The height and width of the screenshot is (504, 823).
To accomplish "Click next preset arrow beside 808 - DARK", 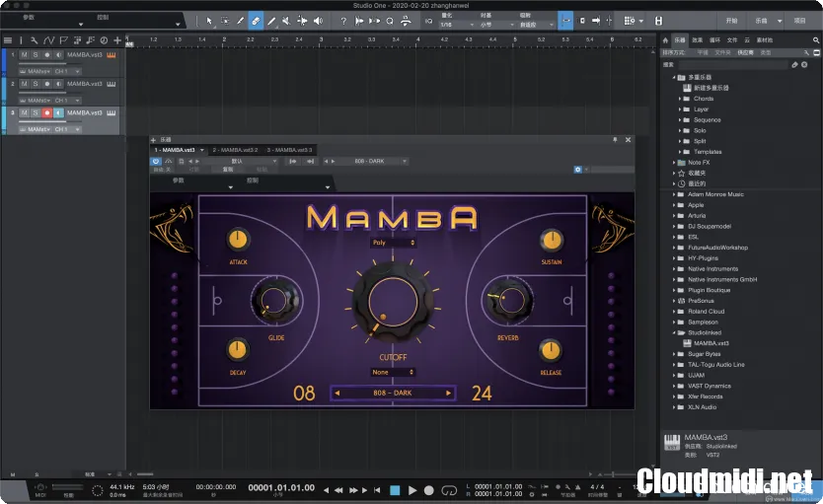I will click(448, 393).
